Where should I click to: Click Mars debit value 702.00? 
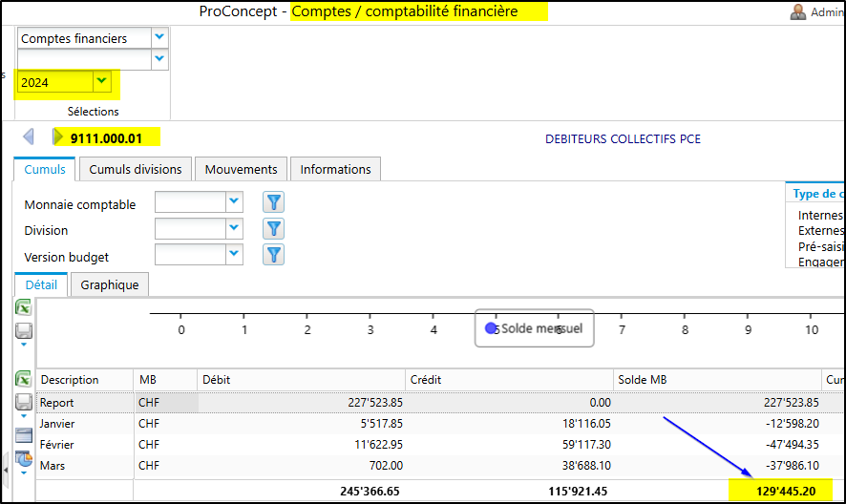[x=386, y=466]
